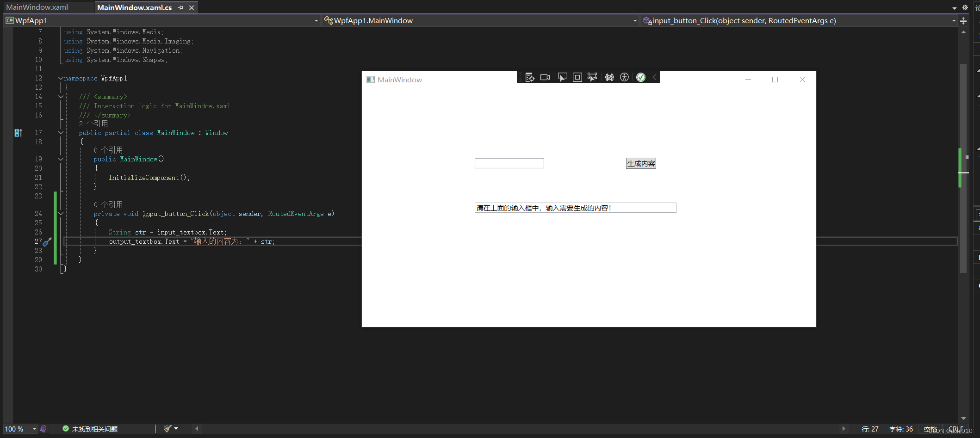Close the MainWindow.xaml.cs tab
Screen dimensions: 980x438
click(192, 7)
